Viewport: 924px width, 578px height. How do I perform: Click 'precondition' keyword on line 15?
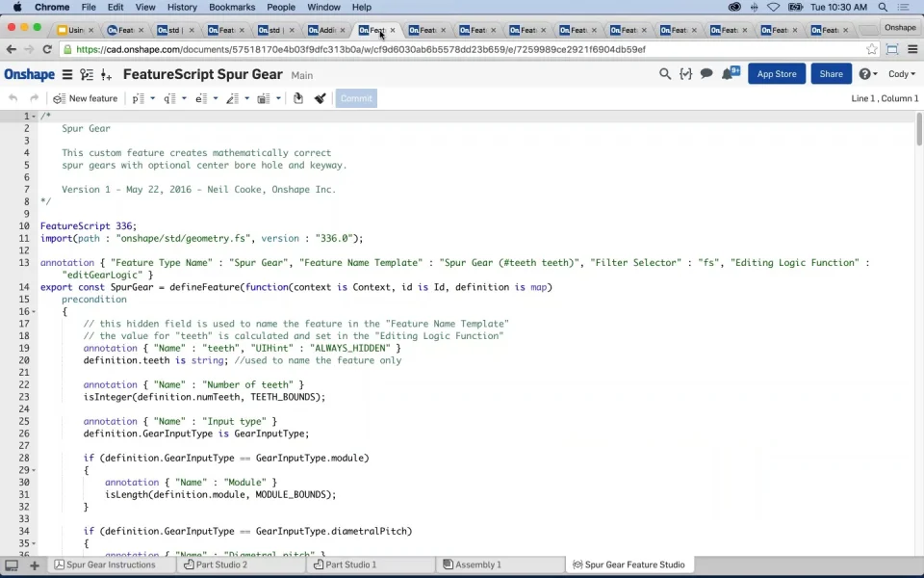[x=94, y=299]
